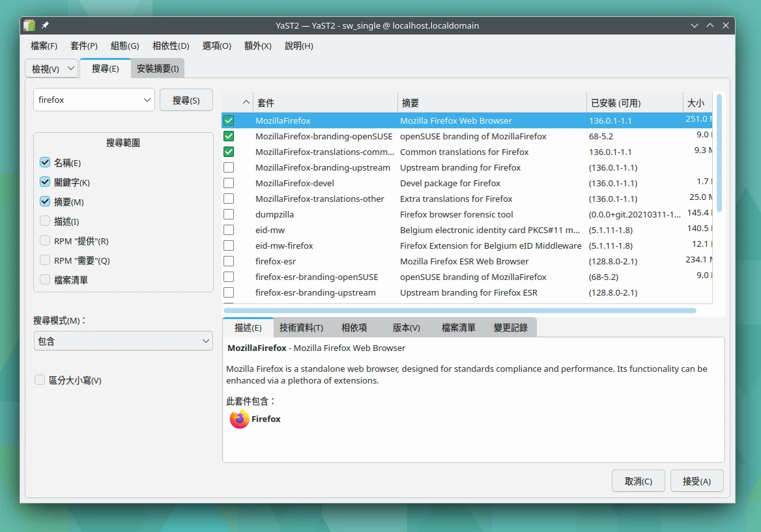Switch to the 技術資料 tab
761x532 pixels.
tap(301, 328)
